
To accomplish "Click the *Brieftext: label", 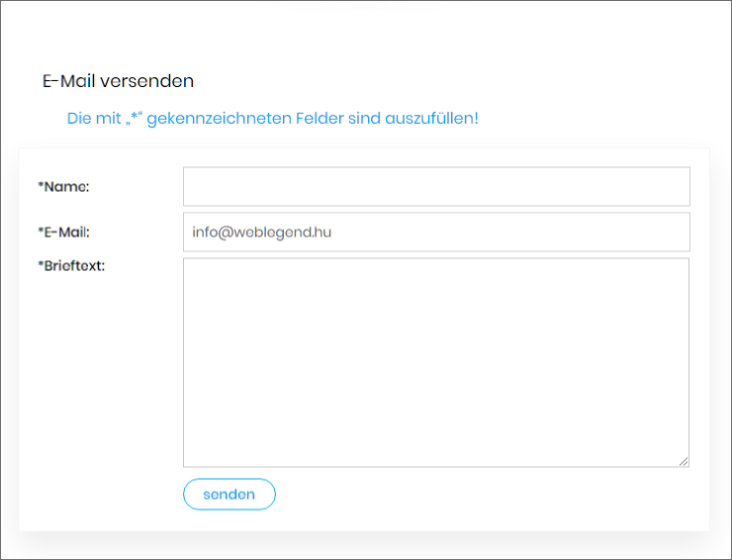I will [71, 265].
